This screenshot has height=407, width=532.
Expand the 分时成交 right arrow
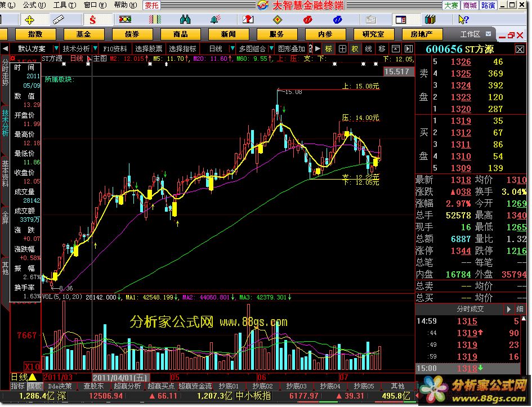508,309
